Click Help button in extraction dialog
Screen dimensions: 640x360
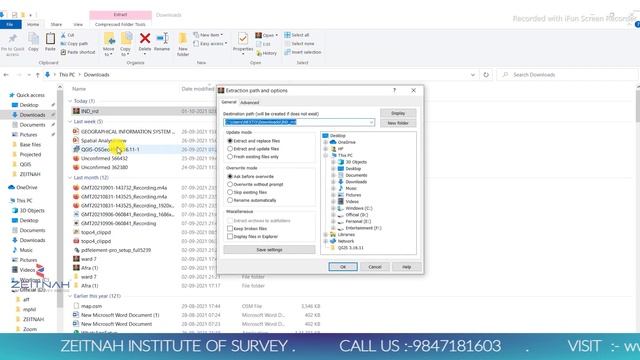pos(407,267)
